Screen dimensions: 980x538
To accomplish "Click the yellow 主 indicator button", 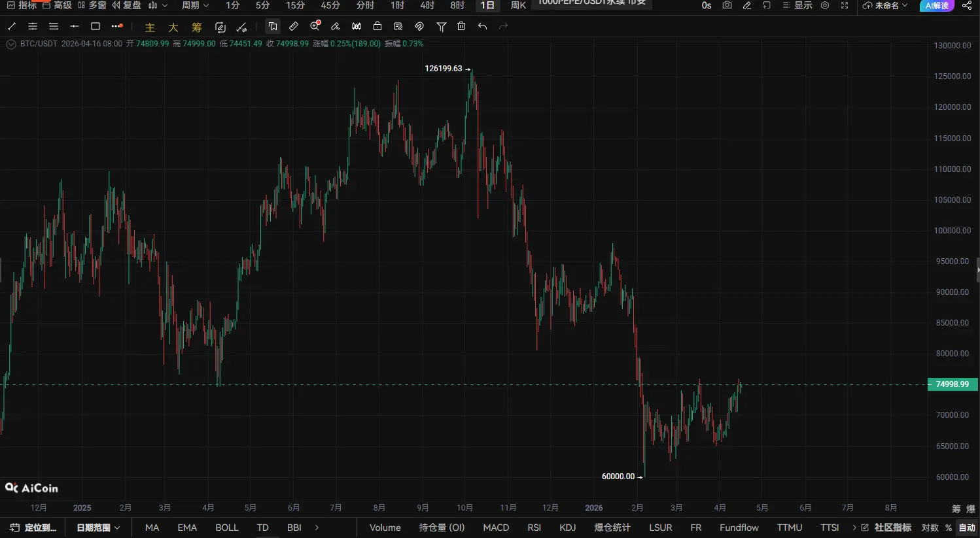I will 150,27.
